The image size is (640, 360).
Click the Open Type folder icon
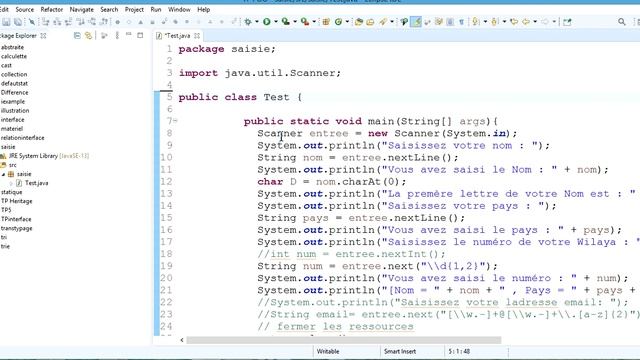click(x=359, y=22)
